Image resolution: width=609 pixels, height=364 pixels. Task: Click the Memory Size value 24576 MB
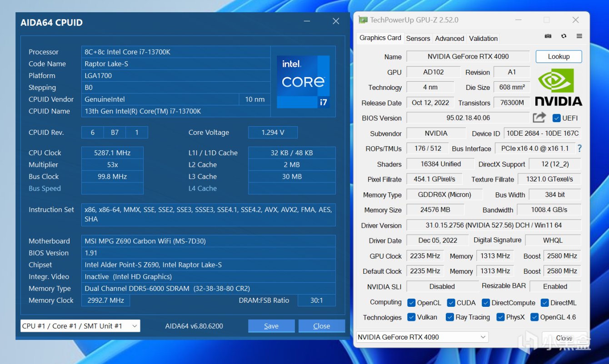(x=435, y=210)
